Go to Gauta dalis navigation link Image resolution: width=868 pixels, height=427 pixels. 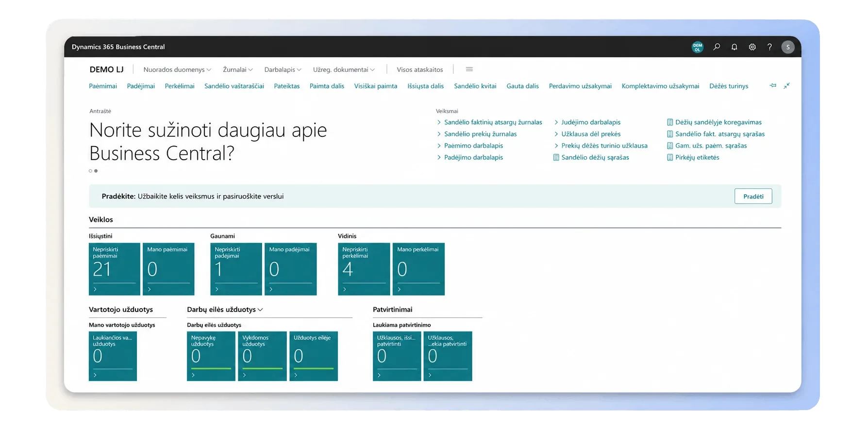click(x=523, y=86)
